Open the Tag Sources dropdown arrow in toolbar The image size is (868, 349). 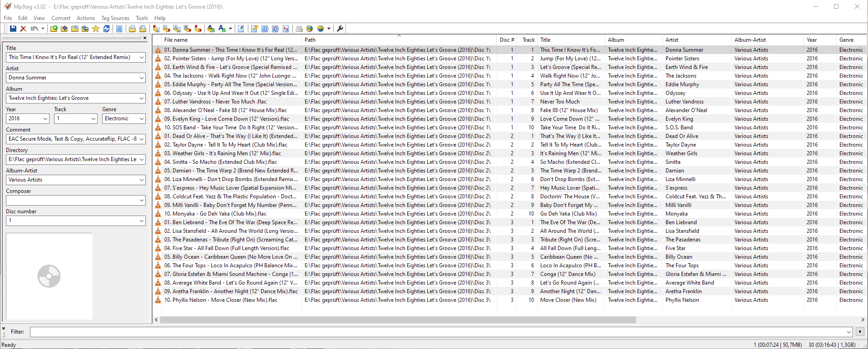point(329,29)
